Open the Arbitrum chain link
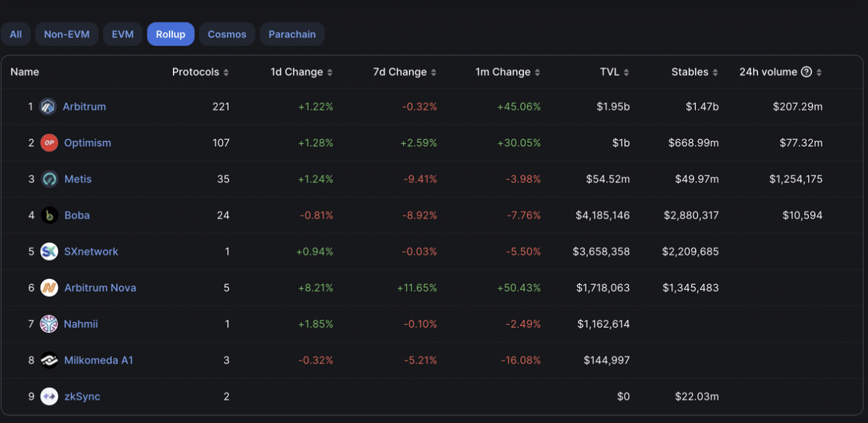The height and width of the screenshot is (423, 868). (x=84, y=106)
